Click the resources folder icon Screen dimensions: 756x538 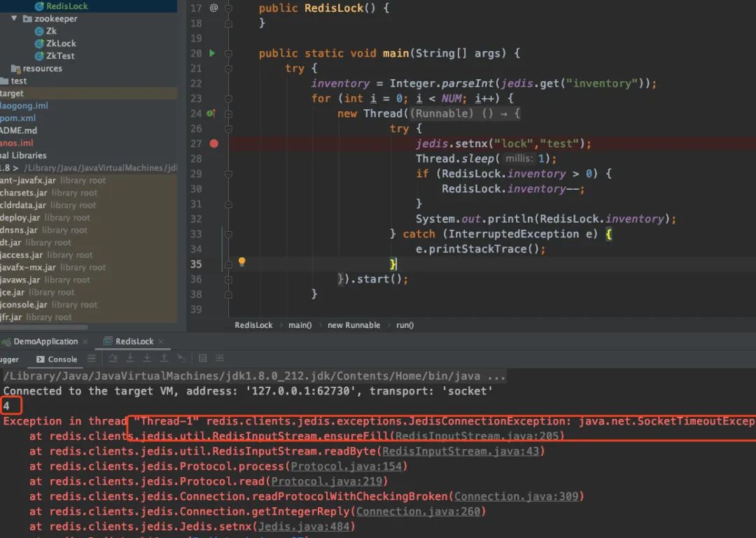click(16, 69)
